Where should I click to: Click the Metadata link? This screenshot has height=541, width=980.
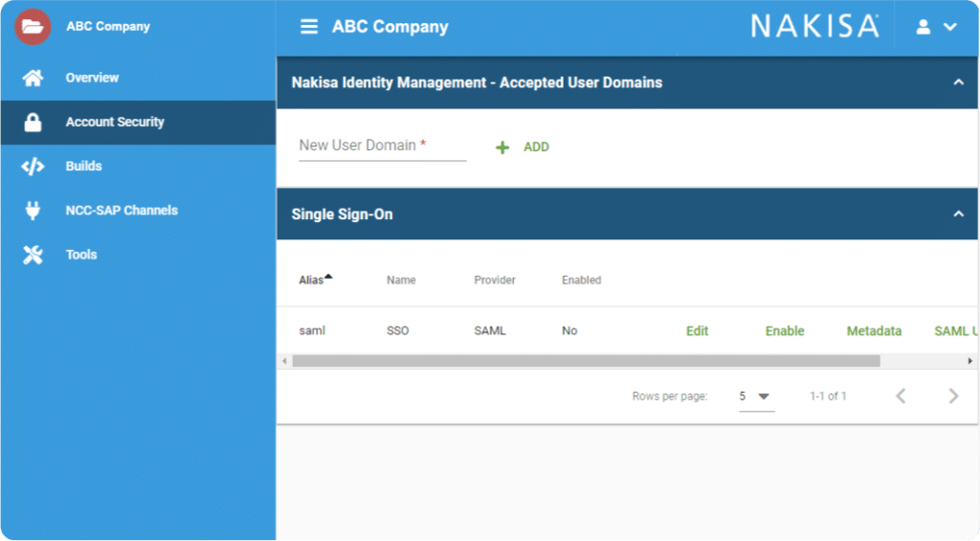pyautogui.click(x=874, y=331)
